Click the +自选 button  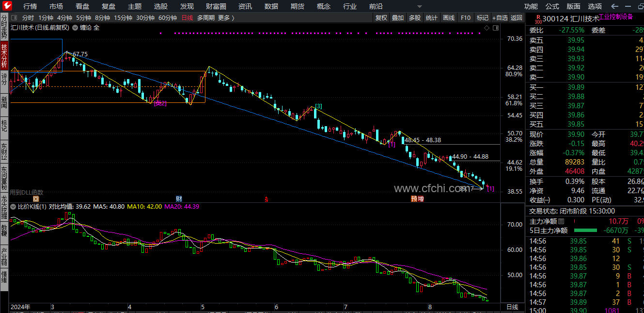click(500, 18)
